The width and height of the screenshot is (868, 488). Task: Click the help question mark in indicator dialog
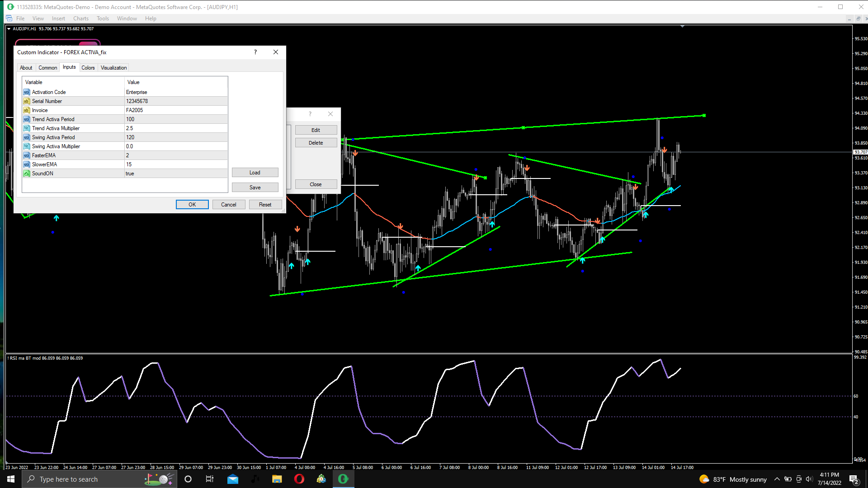[255, 52]
